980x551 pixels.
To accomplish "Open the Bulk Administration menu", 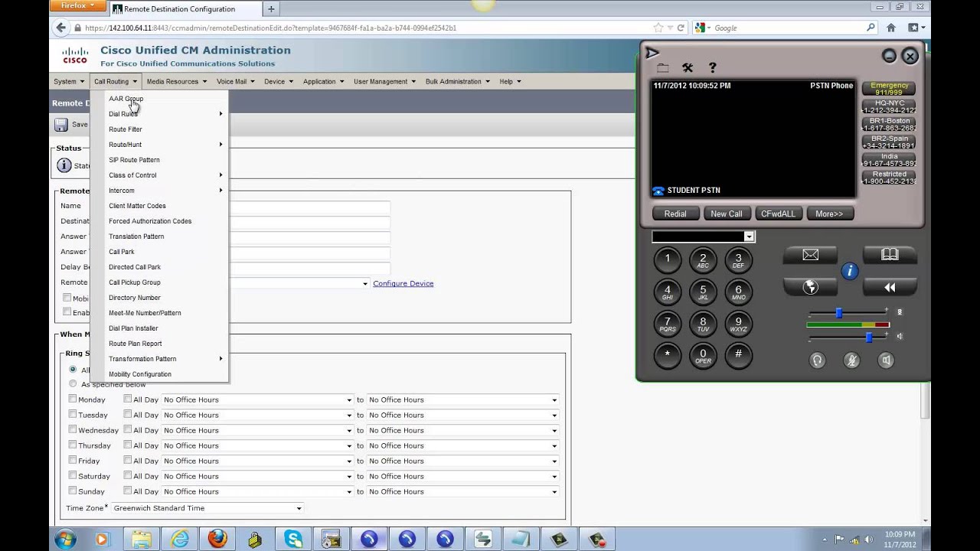I will [457, 81].
